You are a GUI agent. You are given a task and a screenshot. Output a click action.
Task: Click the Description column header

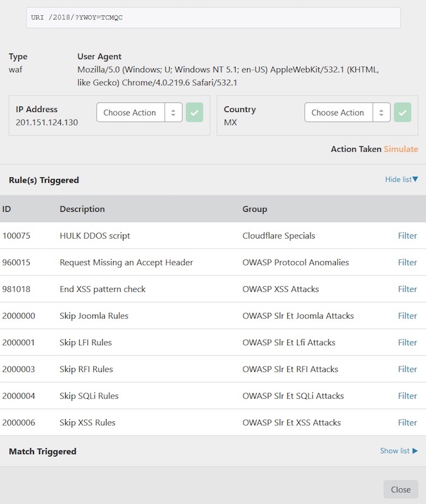coord(82,209)
